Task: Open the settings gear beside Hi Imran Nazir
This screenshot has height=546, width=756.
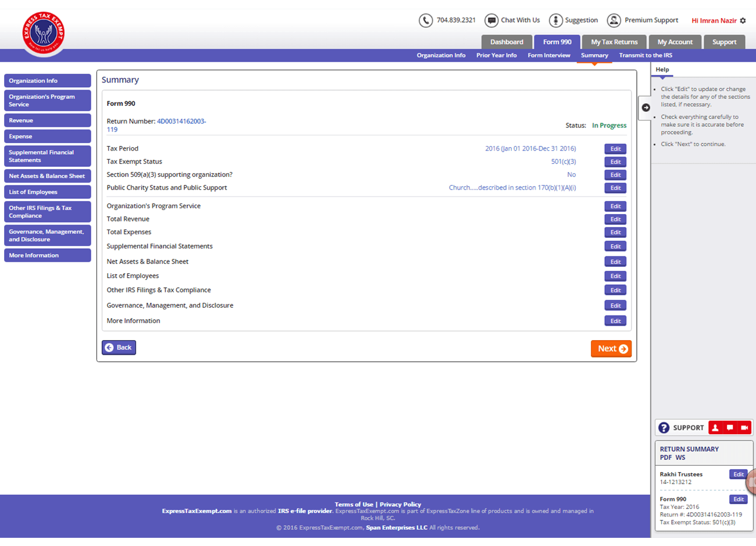Action: (x=743, y=20)
